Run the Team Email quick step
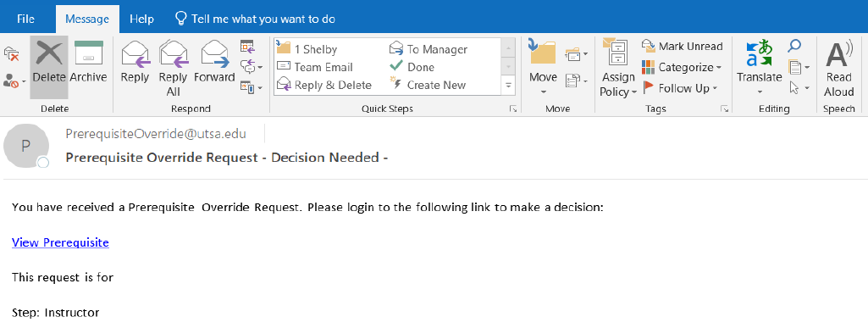The height and width of the screenshot is (328, 868). [x=314, y=67]
